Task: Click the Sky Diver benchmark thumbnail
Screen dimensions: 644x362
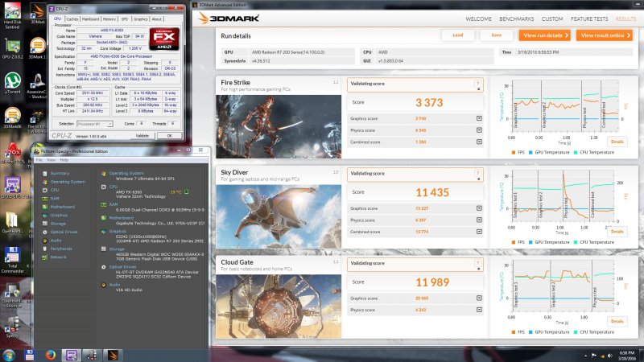Action: [279, 216]
